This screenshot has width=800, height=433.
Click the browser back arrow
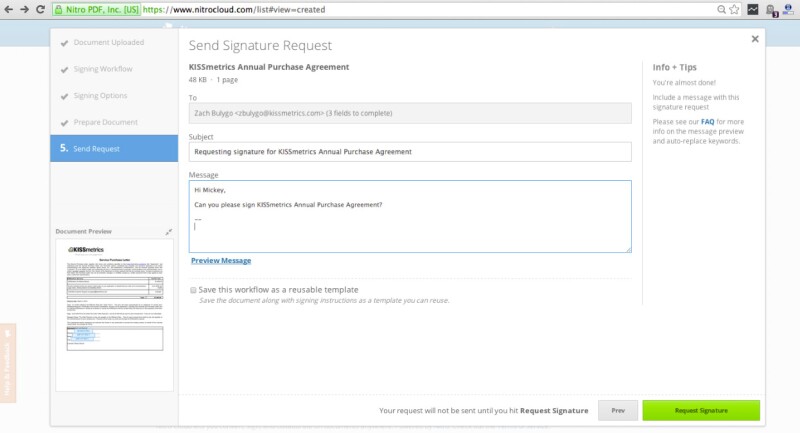coord(9,9)
